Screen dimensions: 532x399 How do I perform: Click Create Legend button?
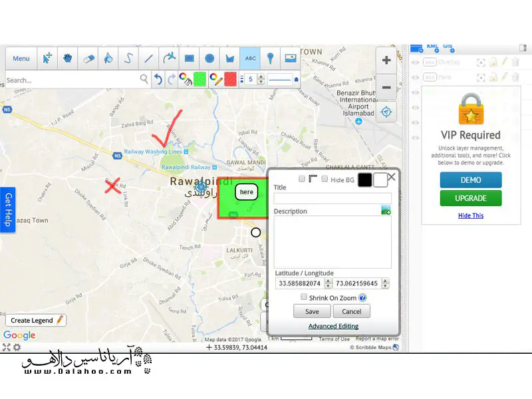(x=36, y=320)
